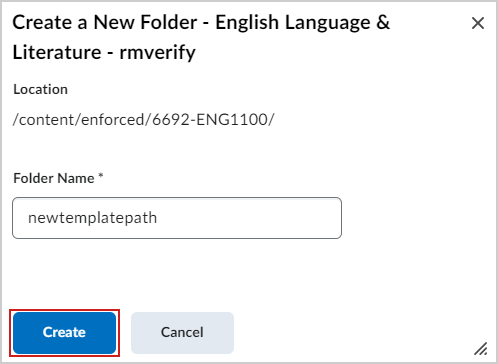Screen dimensions: 498x364
Task: Place the cursor in the newtemplatepath text
Action: [92, 218]
